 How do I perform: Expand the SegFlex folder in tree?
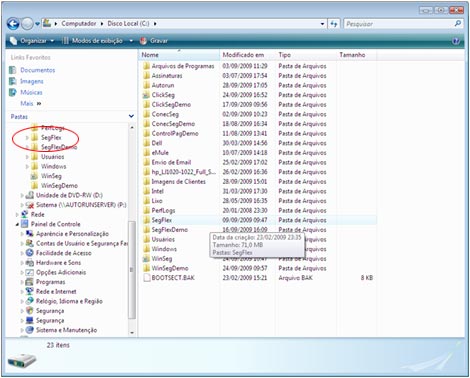click(x=27, y=137)
